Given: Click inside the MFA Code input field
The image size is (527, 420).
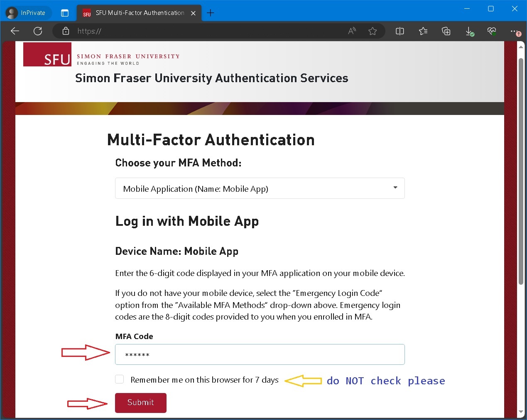Looking at the screenshot, I should [x=260, y=354].
